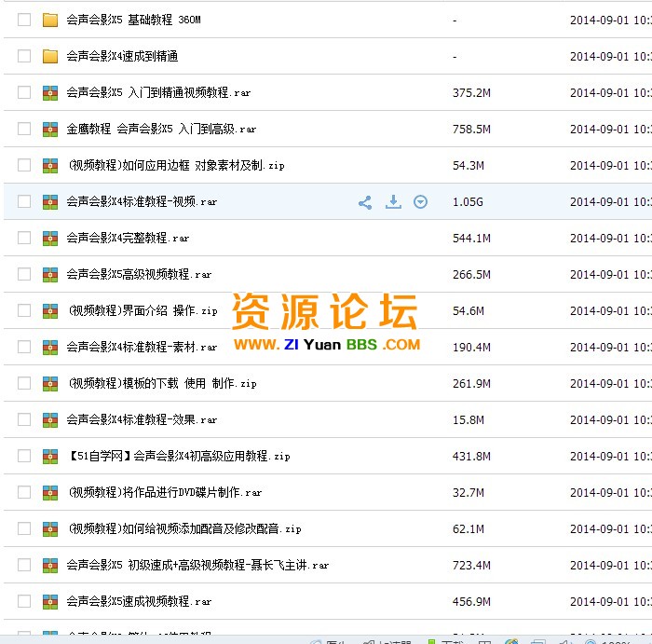Click the size value 544.1M
Viewport: 652px width, 644px height.
471,239
